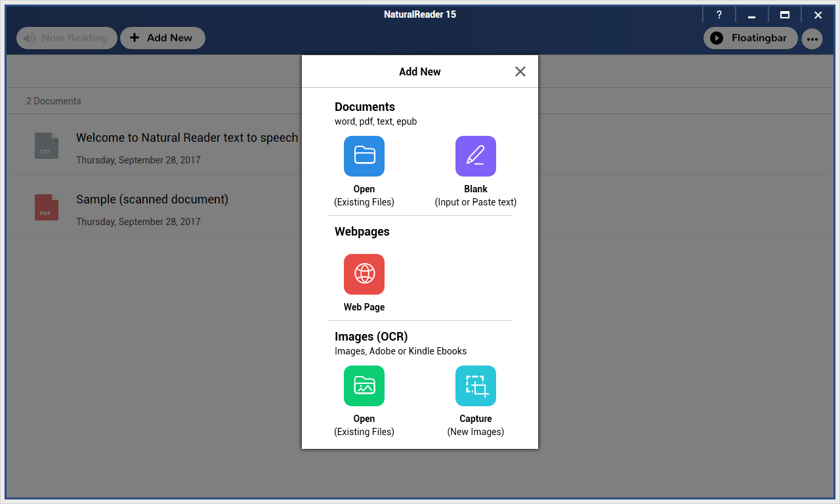
Task: Click the Blank (Input or Paste text) label
Action: pos(476,196)
